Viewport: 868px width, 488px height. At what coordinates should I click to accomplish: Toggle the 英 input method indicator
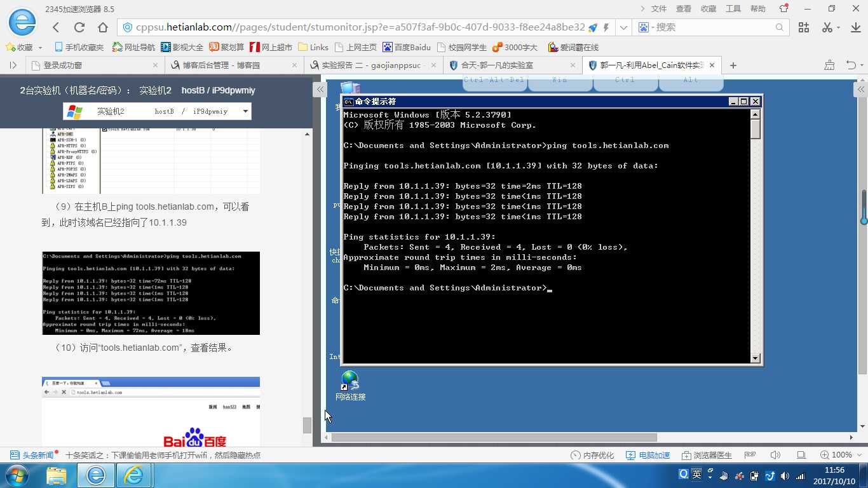697,475
